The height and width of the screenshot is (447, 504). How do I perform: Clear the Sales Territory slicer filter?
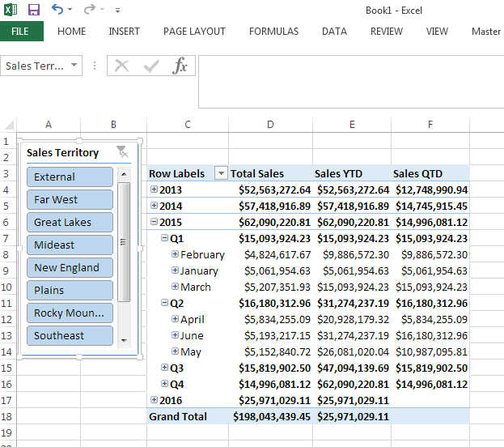point(122,151)
